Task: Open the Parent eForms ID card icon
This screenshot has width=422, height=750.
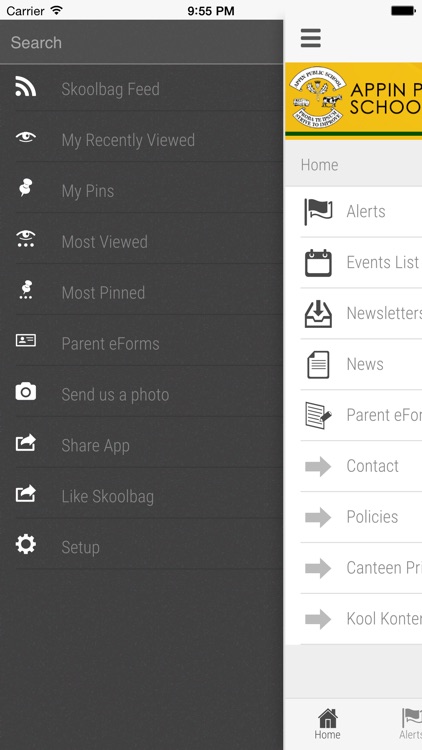Action: click(x=25, y=341)
